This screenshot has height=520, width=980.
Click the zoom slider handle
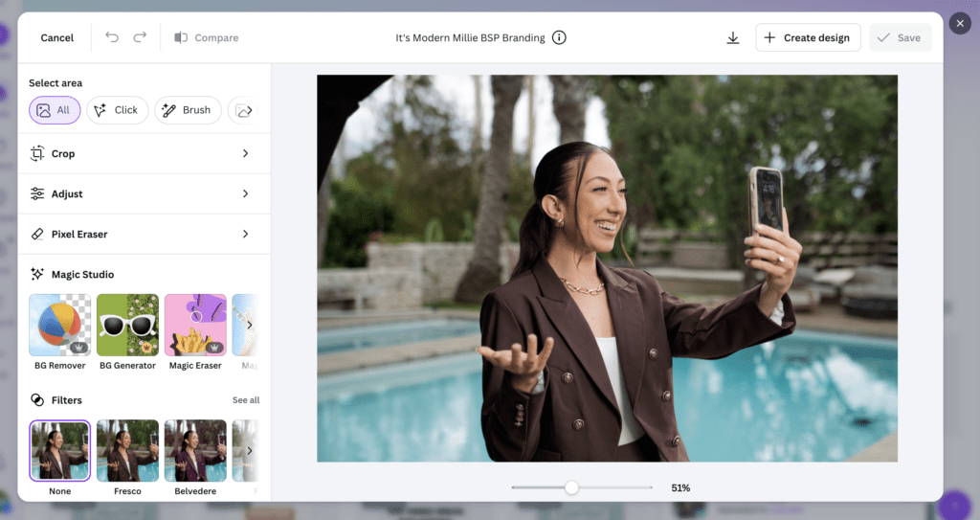tap(571, 487)
